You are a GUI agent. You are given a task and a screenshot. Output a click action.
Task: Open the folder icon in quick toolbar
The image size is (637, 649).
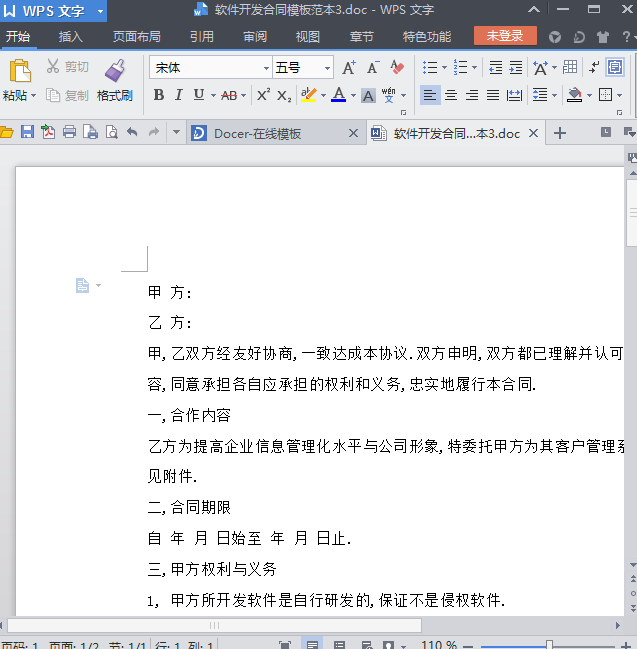coord(7,132)
